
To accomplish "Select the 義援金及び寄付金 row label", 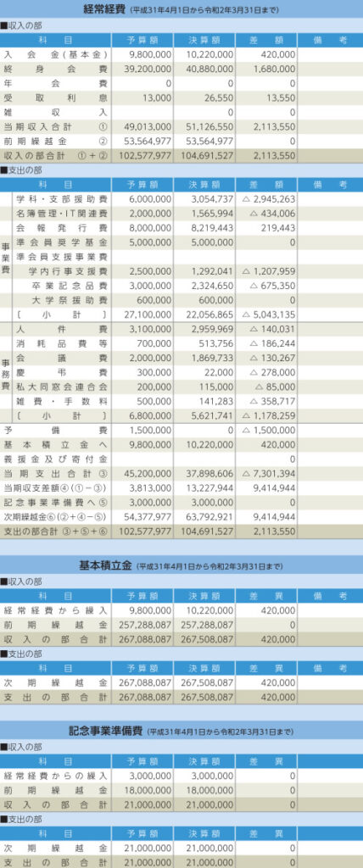I will coord(55,459).
